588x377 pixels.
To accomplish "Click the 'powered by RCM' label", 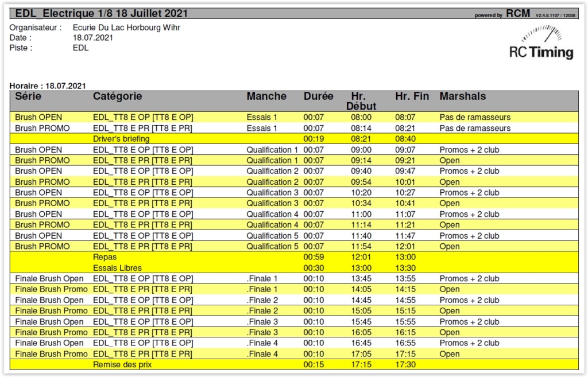I will pos(502,14).
